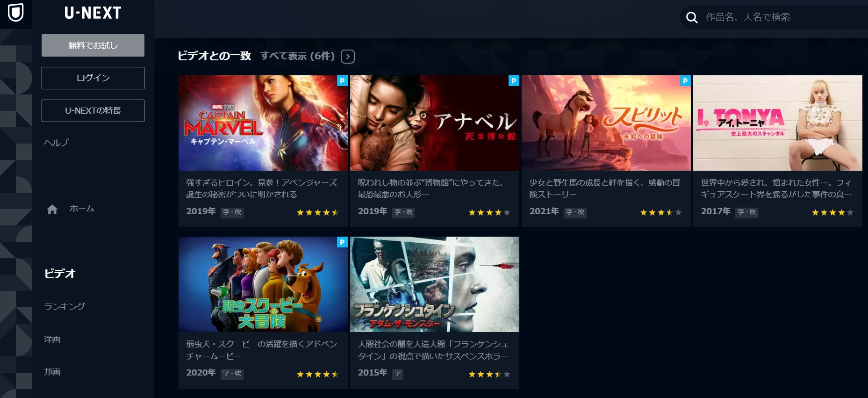Open the I, Tonya movie thumbnail
The image size is (868, 398).
(x=778, y=123)
